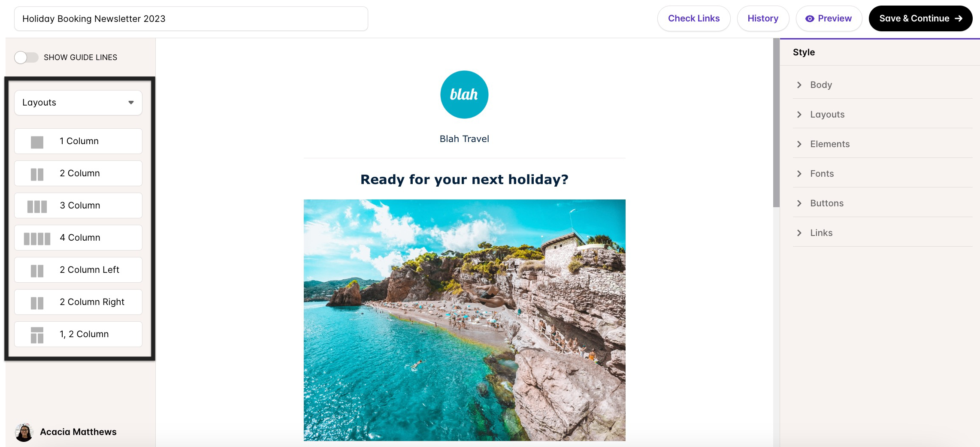Viewport: 980px width, 447px height.
Task: Click Save & Continue button
Action: tap(920, 18)
